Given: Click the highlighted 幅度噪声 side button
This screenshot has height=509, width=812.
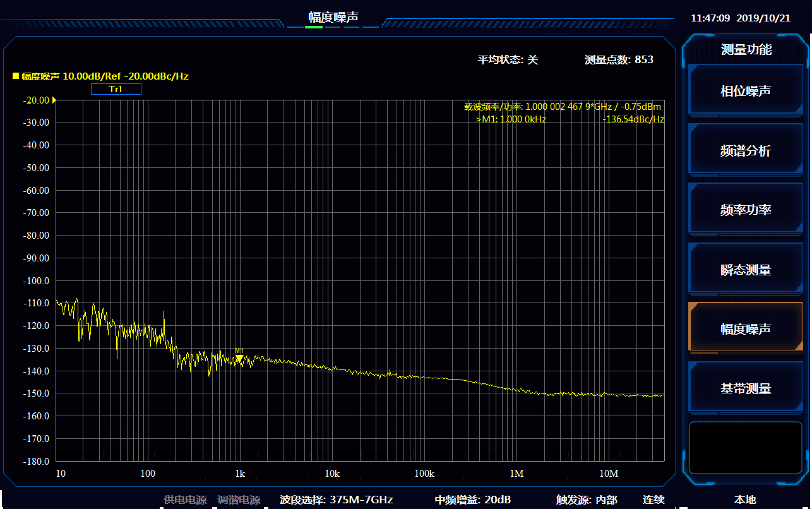Looking at the screenshot, I should pyautogui.click(x=745, y=329).
